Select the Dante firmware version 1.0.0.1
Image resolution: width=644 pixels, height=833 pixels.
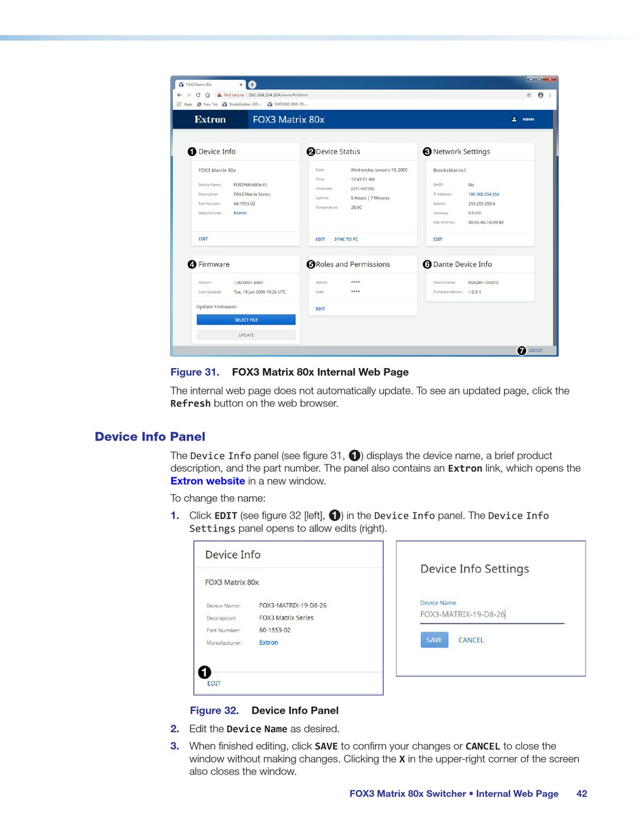pyautogui.click(x=475, y=292)
